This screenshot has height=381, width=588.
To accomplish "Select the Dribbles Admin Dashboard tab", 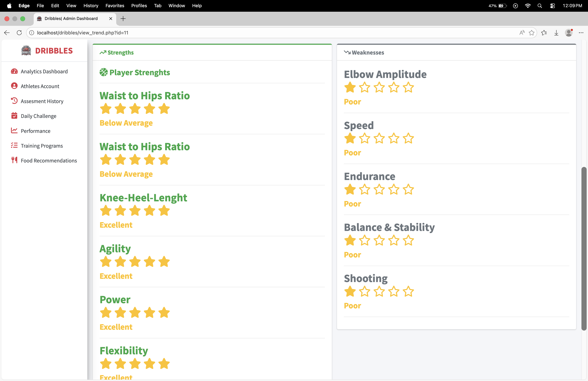I will click(x=71, y=19).
